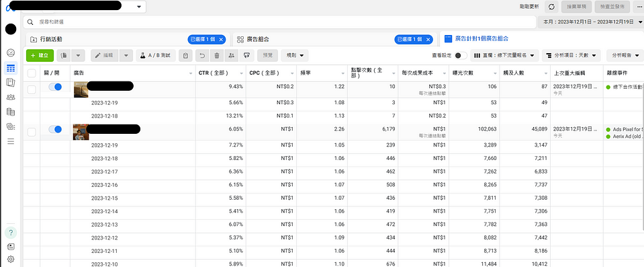Open the billing documents icon in sidebar

click(x=11, y=112)
